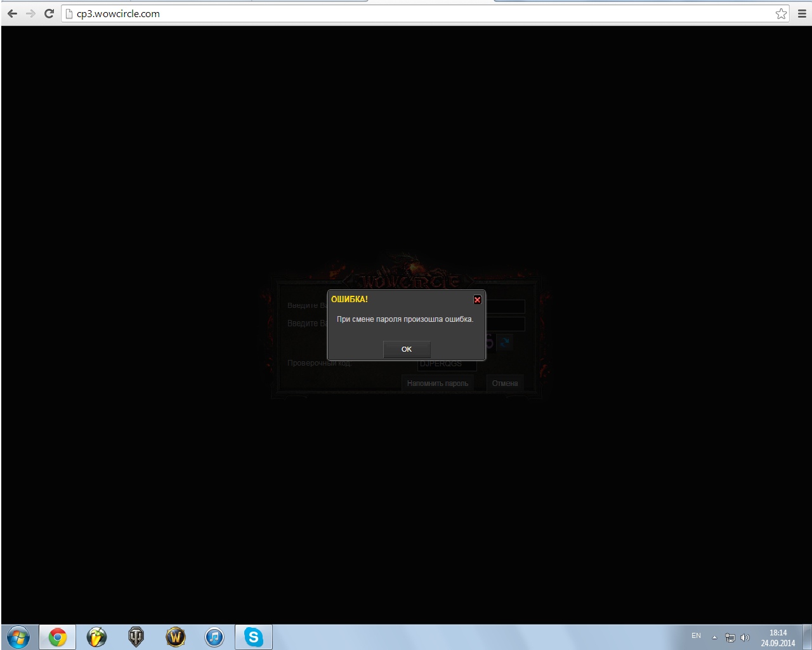Open the Windows Start menu

18,637
